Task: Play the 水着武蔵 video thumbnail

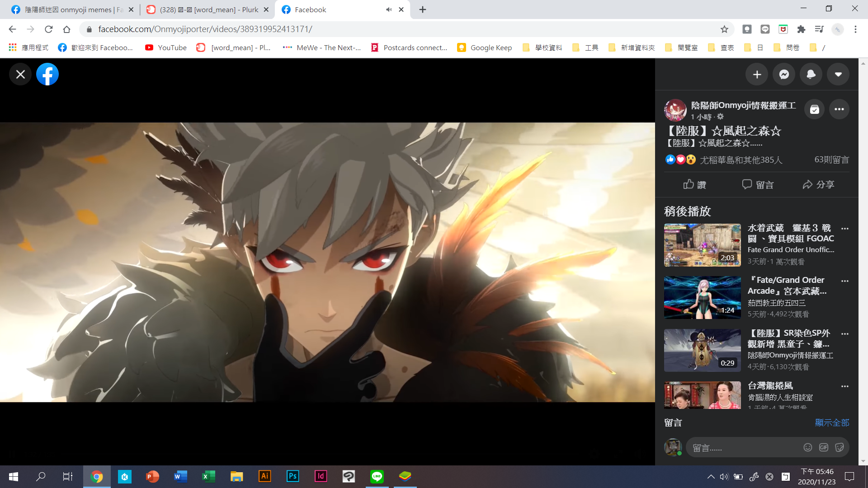Action: tap(703, 245)
